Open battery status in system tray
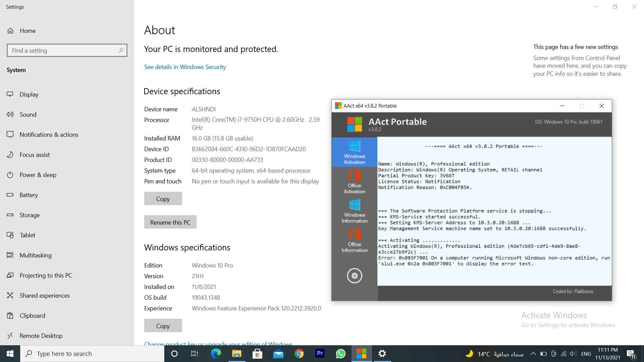This screenshot has height=362, width=644. coord(543,354)
